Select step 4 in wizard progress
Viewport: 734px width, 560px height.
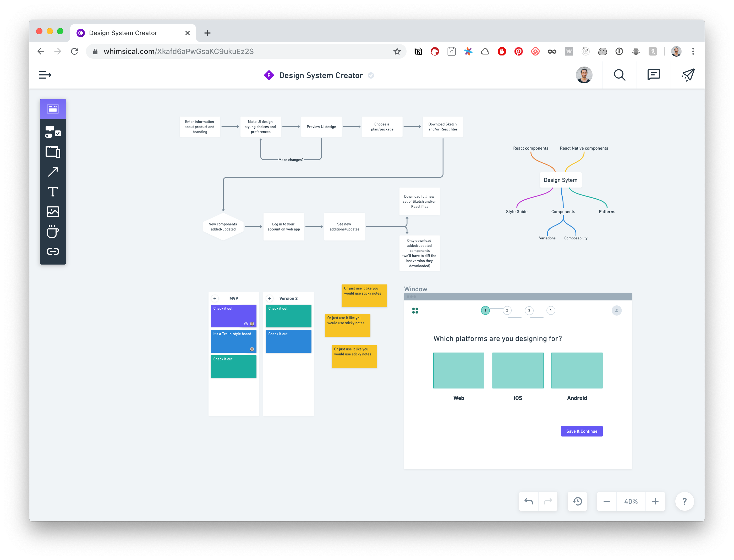click(551, 310)
